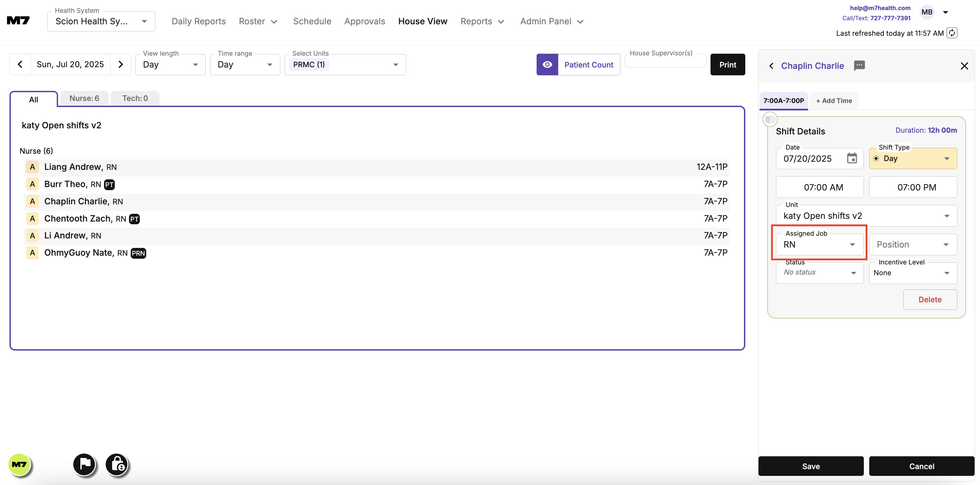
Task: Click the 07:00 AM start time field
Action: tap(820, 187)
